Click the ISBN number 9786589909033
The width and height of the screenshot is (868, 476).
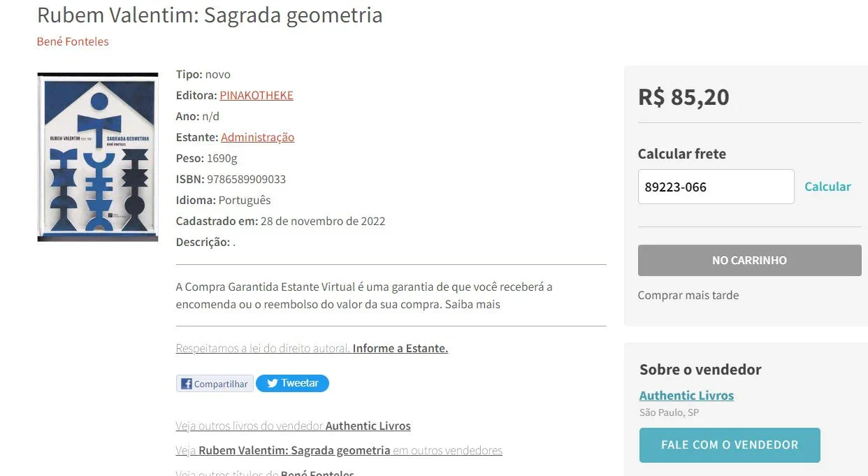point(246,179)
